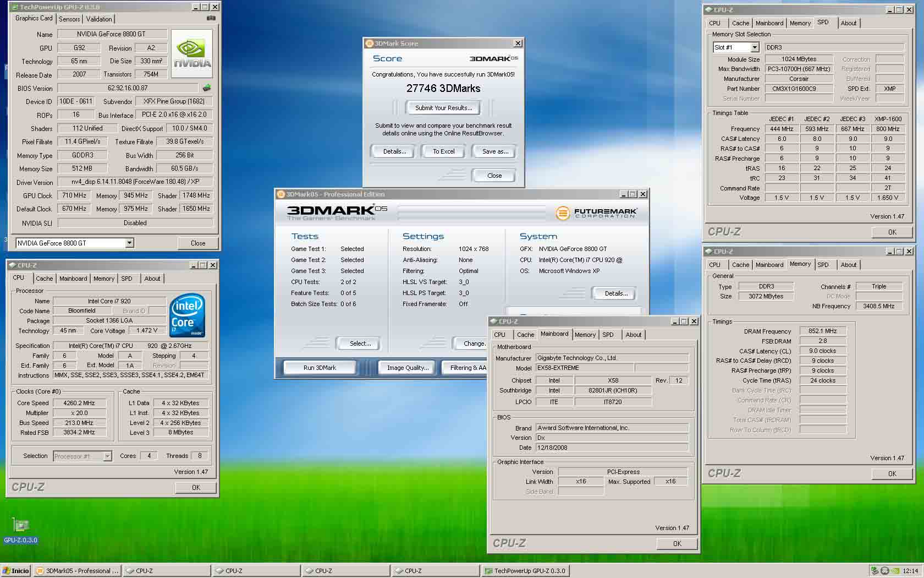Click Image Quality button
The height and width of the screenshot is (578, 924).
408,368
